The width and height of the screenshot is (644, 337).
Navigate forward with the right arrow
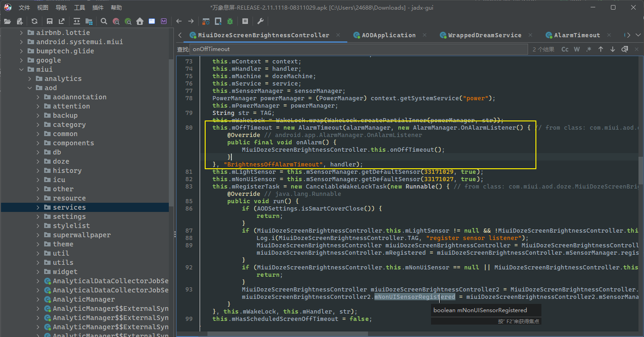tap(191, 21)
